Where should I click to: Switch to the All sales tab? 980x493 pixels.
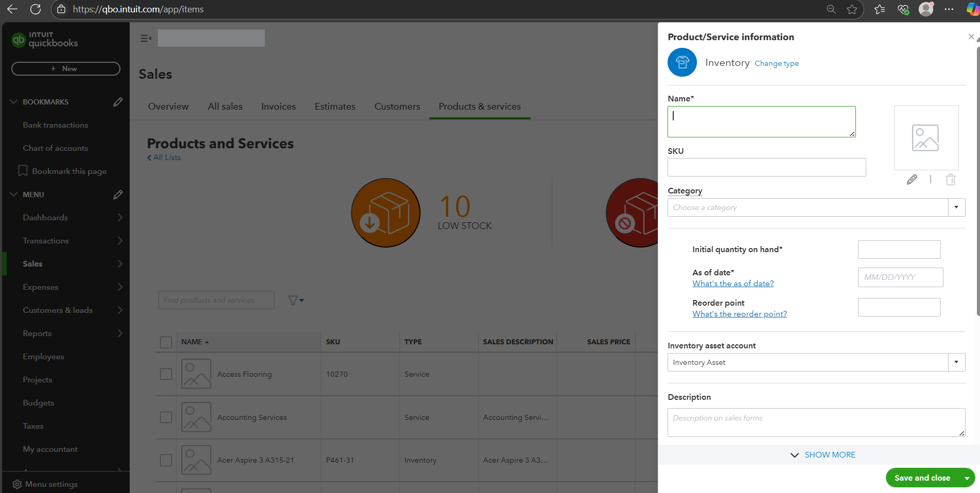[x=225, y=107]
